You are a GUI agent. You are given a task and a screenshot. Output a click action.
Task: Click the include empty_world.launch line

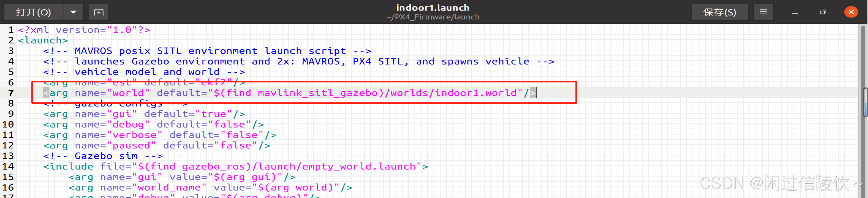click(x=235, y=166)
